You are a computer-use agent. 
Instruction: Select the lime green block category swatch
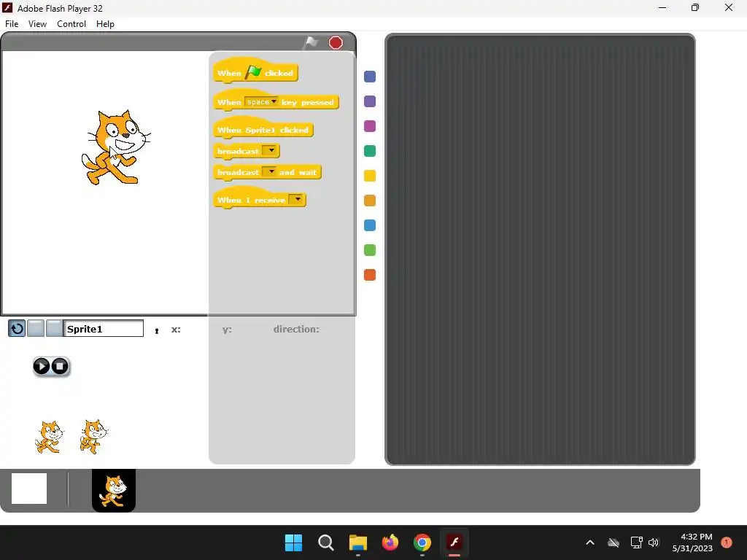[370, 250]
